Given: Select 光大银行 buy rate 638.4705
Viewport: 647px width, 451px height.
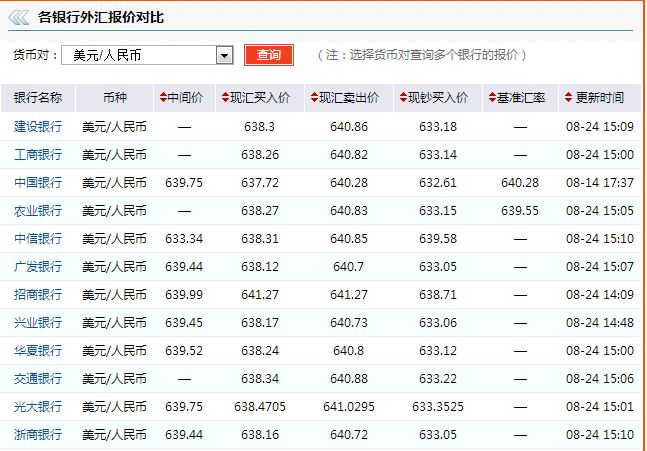Looking at the screenshot, I should click(260, 407).
